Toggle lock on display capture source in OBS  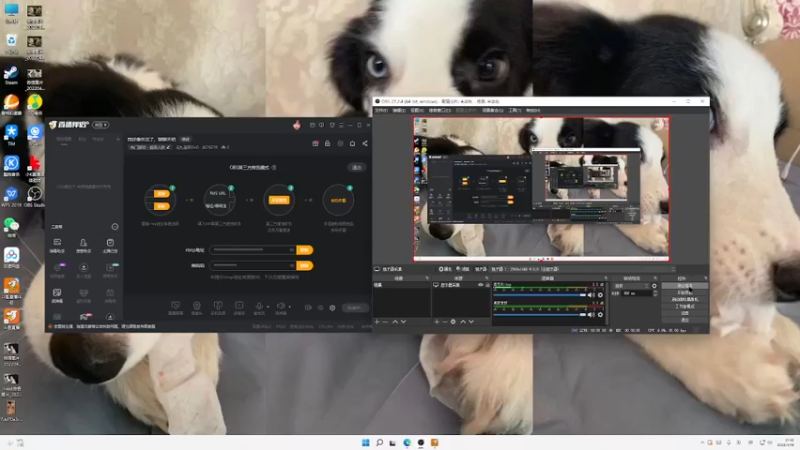(487, 285)
